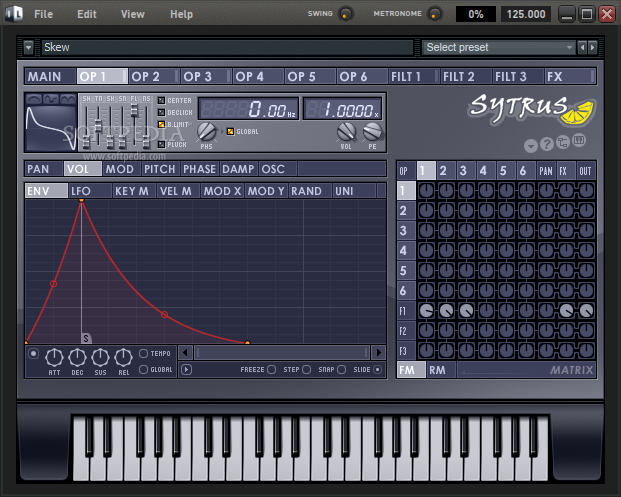Click matrix knob at row 3 column PAN
The image size is (621, 497).
tap(546, 230)
